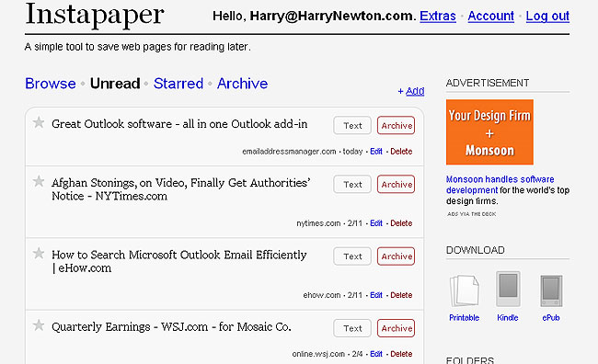Open the Printable download link
598x364 pixels.
point(464,317)
